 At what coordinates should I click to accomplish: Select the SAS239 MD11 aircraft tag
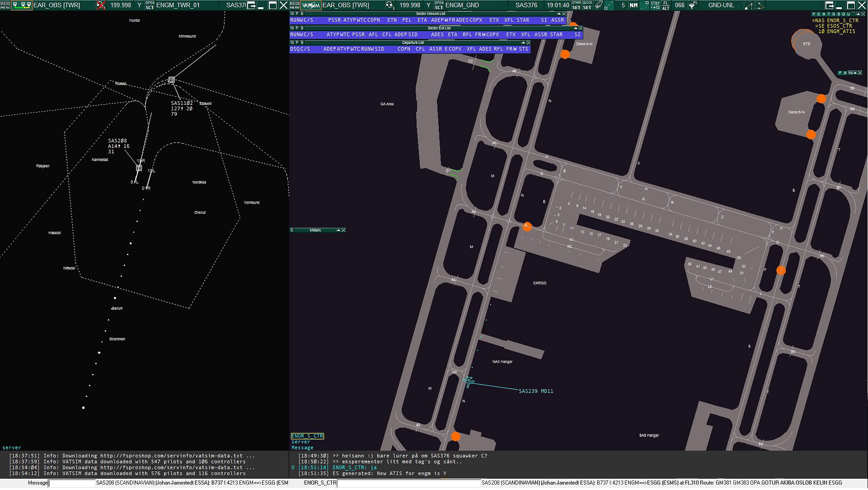[x=536, y=391]
